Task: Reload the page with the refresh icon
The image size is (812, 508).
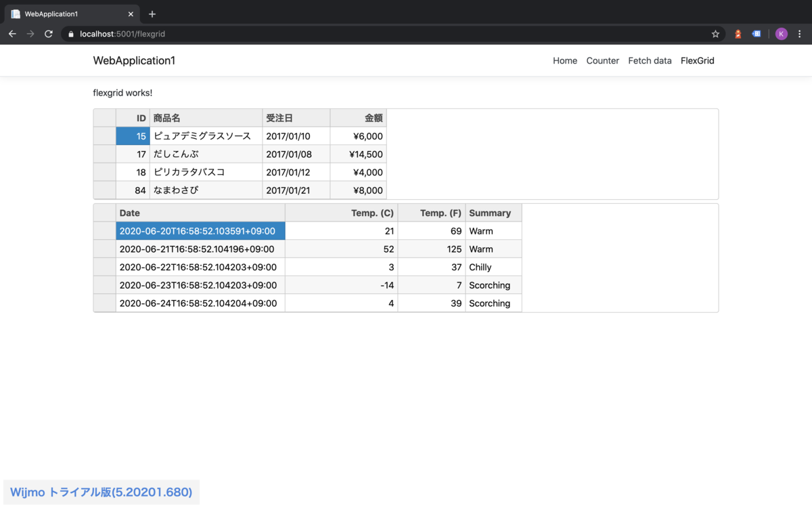Action: pos(49,34)
